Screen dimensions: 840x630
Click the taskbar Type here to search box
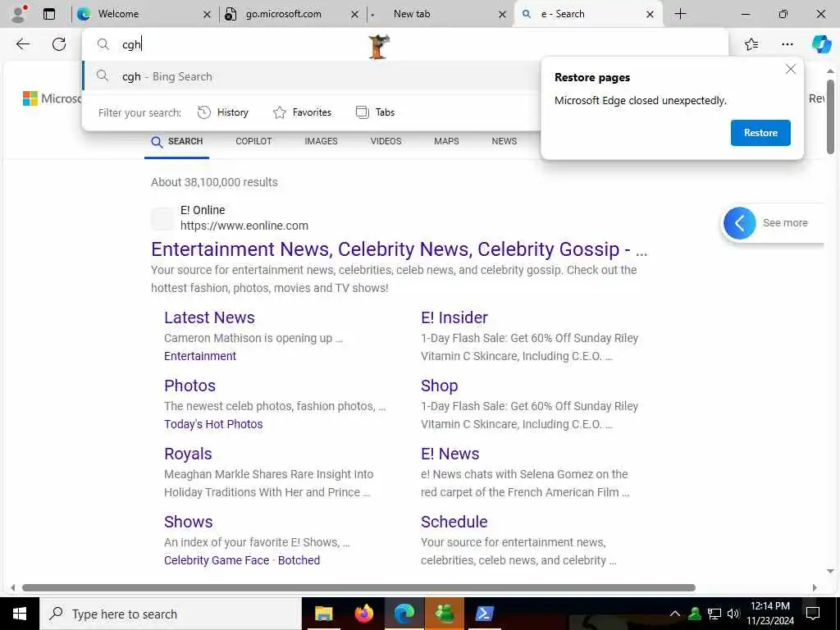171,614
